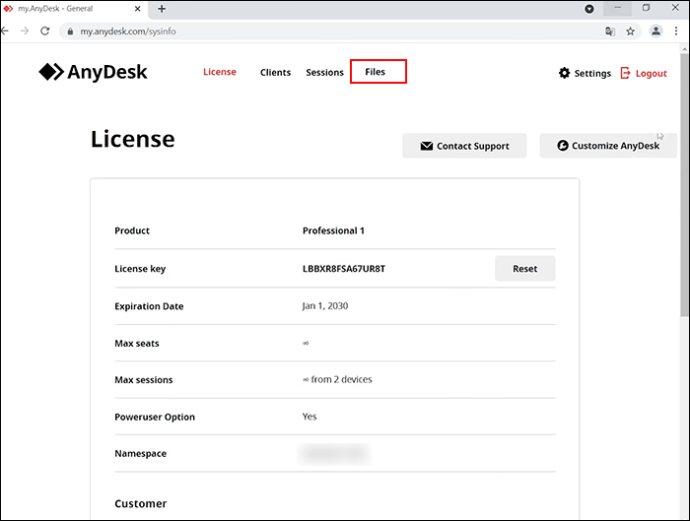
Task: Open the Clients tab
Action: click(x=275, y=73)
